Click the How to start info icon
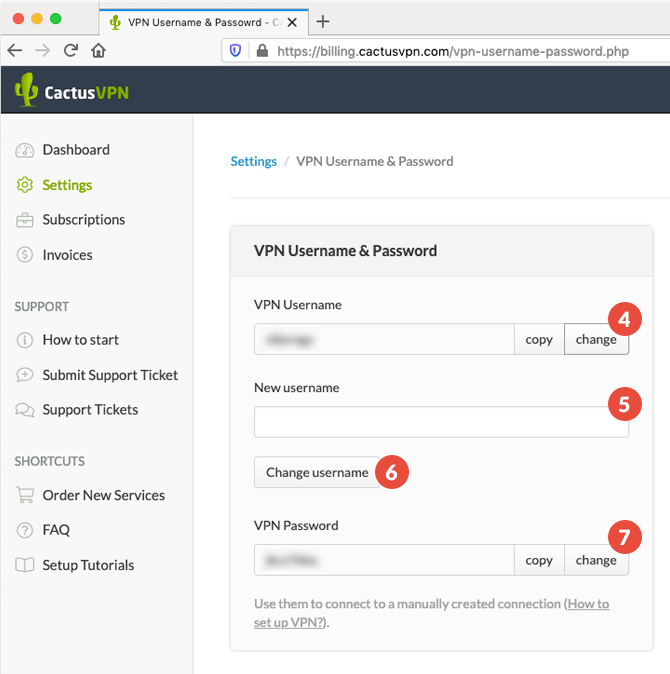670x674 pixels. click(24, 340)
